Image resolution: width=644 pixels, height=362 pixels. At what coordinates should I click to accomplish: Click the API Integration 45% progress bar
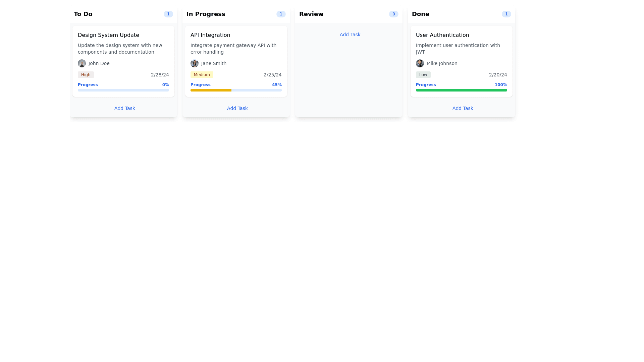tap(236, 90)
